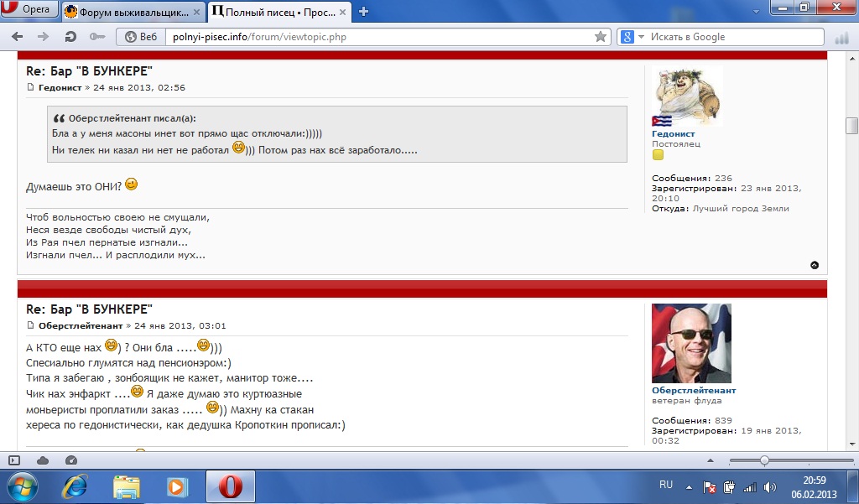This screenshot has width=859, height=504.
Task: Go forward with the forward arrow
Action: tap(43, 37)
